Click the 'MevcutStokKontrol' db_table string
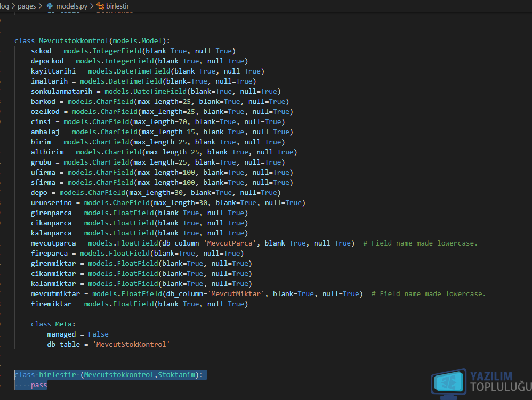This screenshot has width=532, height=400. pos(131,345)
